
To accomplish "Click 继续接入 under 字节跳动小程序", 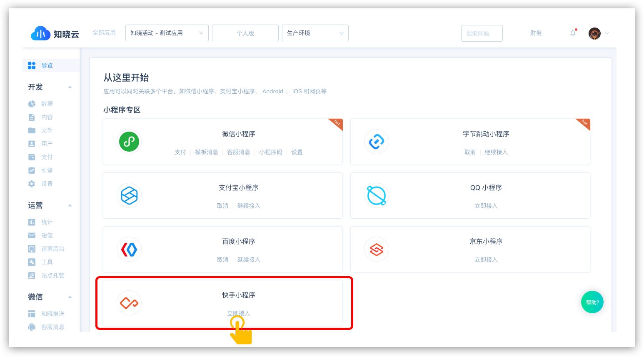I will [496, 152].
